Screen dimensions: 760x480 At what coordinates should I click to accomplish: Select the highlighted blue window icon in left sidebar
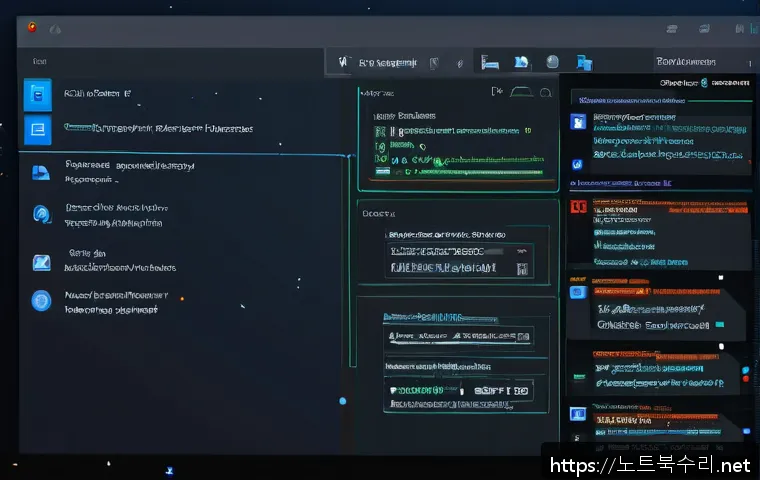37,129
